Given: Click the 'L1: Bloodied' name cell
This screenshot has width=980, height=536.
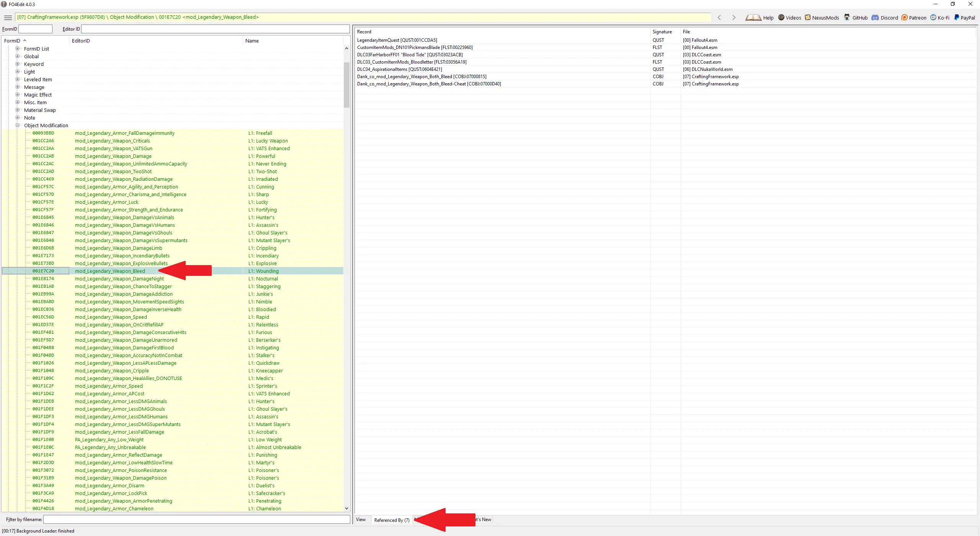Looking at the screenshot, I should 262,309.
